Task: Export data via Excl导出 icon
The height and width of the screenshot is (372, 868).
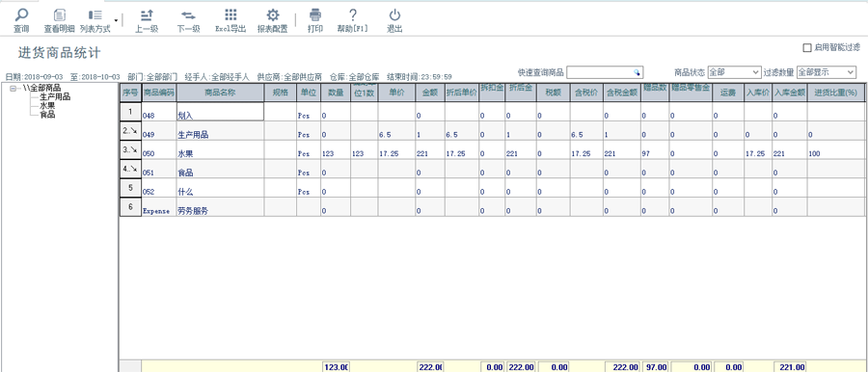Action: coord(231,15)
